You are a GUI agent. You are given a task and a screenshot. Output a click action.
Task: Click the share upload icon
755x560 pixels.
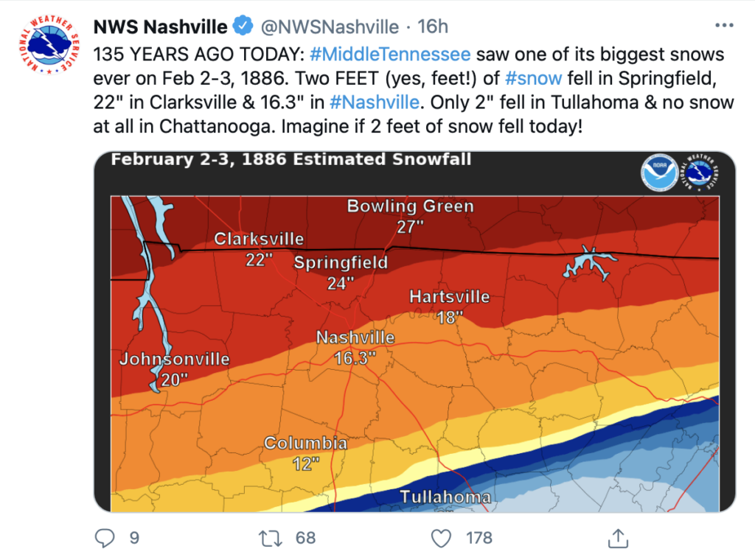tap(618, 538)
